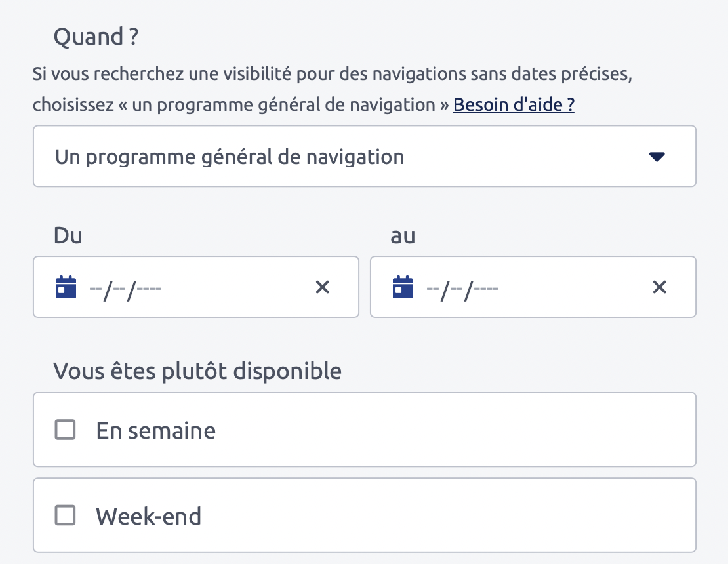Viewport: 728px width, 564px height.
Task: Open the calendar icon in the "Du" field
Action: pos(66,287)
